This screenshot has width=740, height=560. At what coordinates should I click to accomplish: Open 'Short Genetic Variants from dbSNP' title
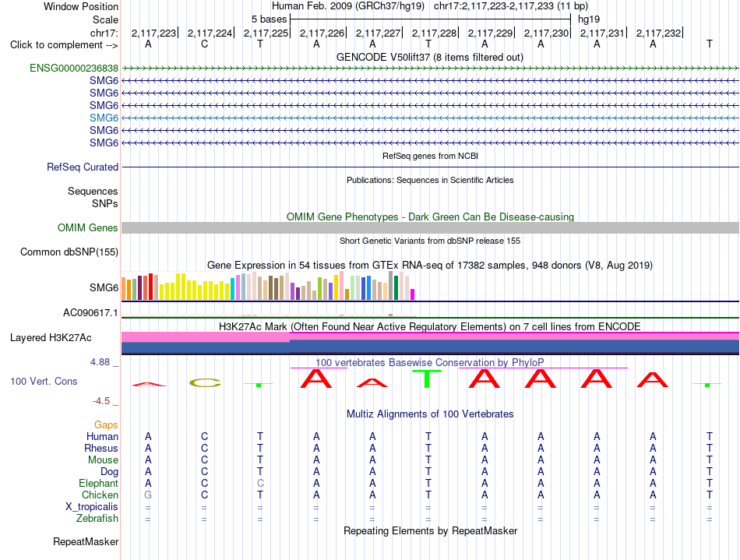click(430, 241)
